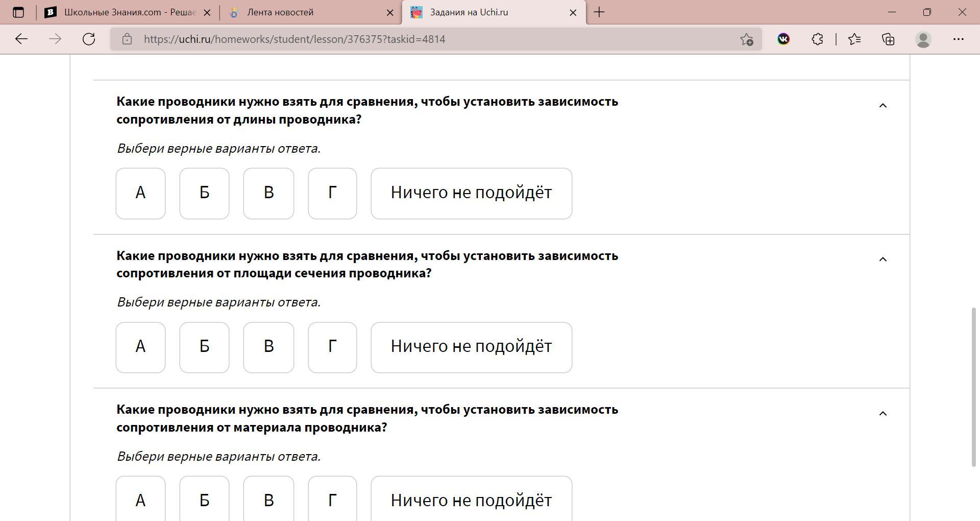Viewport: 980px width, 521px height.
Task: Select answer А for the length question
Action: [x=141, y=194]
